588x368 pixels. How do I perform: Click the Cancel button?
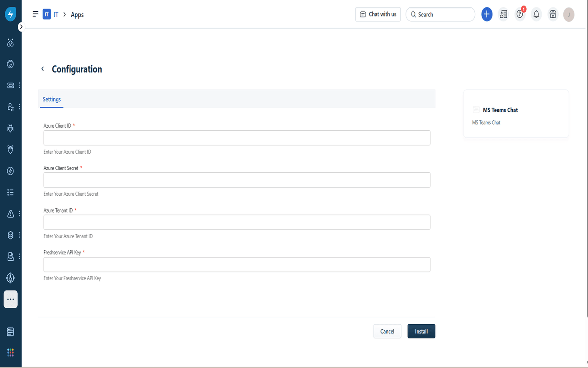387,331
